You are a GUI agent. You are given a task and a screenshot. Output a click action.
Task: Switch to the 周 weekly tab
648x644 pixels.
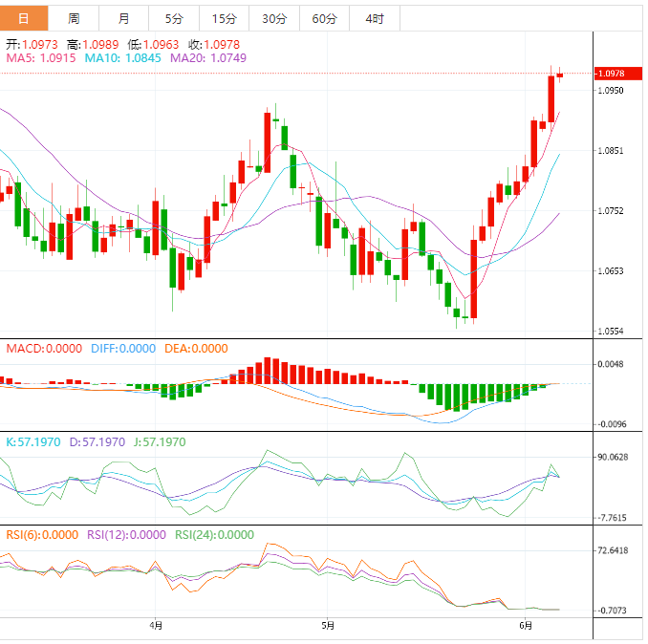[74, 18]
